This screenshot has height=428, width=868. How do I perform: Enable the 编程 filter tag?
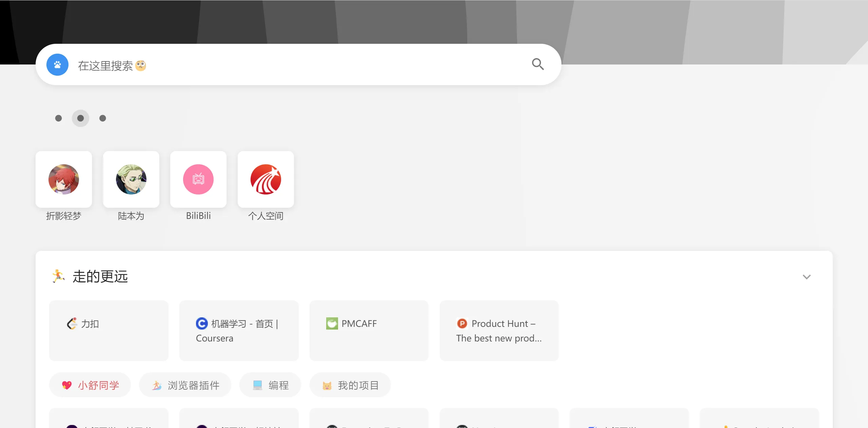[x=270, y=385]
